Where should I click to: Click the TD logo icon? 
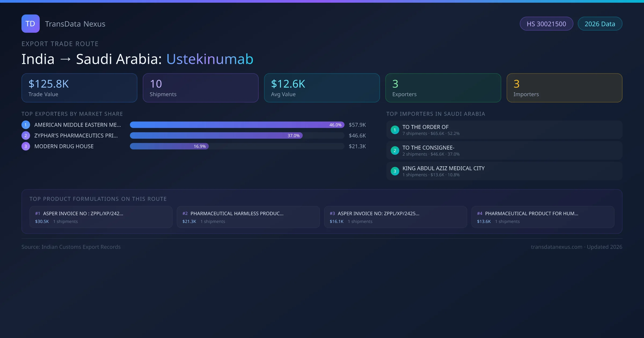click(x=30, y=24)
